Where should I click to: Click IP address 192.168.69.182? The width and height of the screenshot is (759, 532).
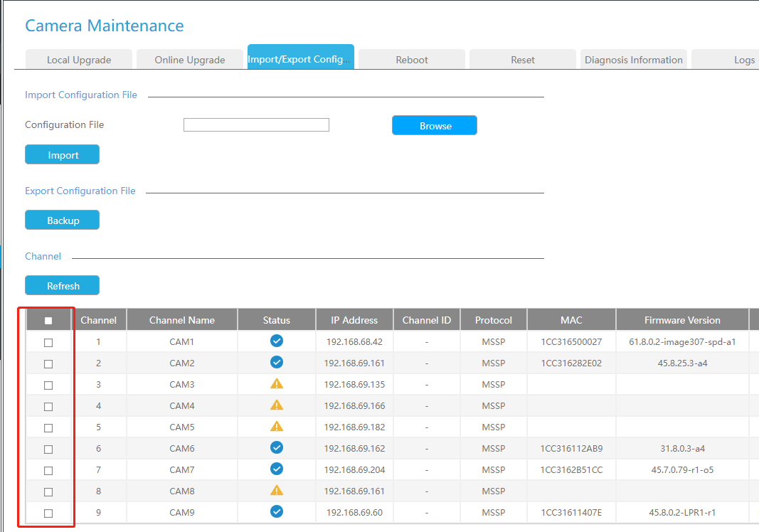pos(354,427)
